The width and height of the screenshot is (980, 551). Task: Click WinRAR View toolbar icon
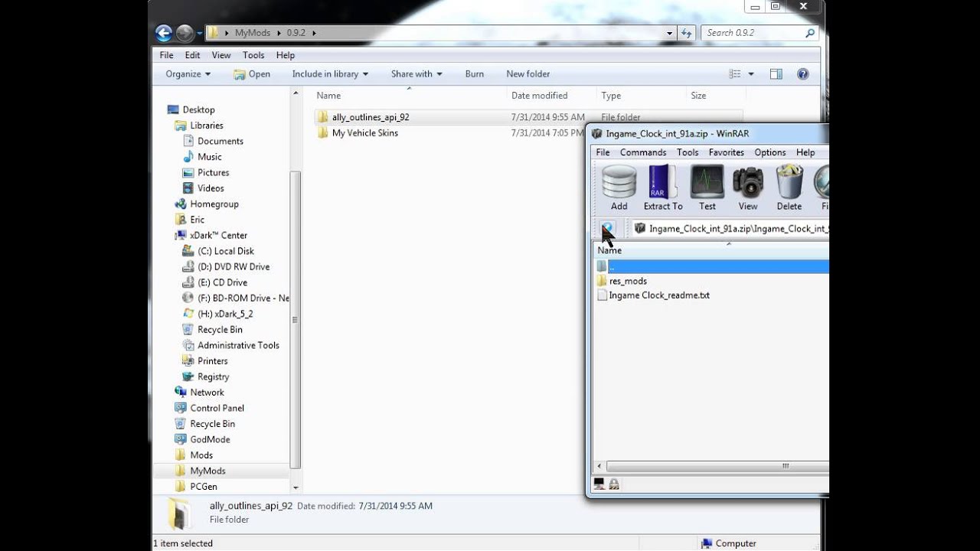point(748,189)
